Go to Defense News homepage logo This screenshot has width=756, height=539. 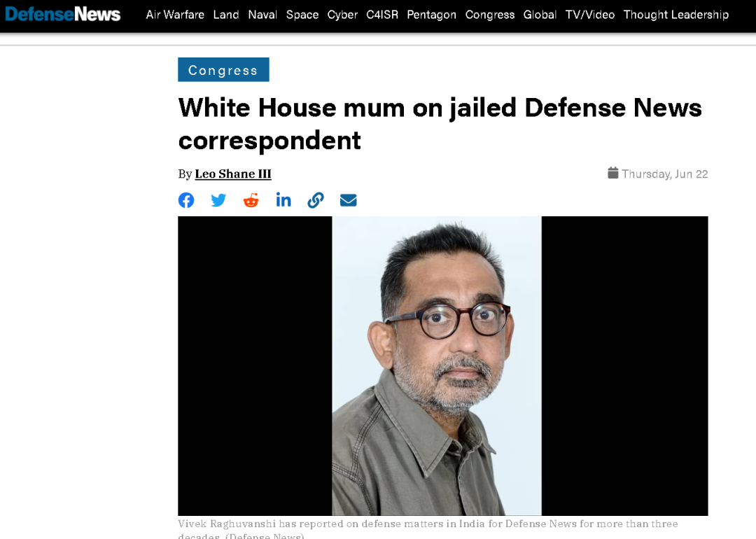(63, 15)
